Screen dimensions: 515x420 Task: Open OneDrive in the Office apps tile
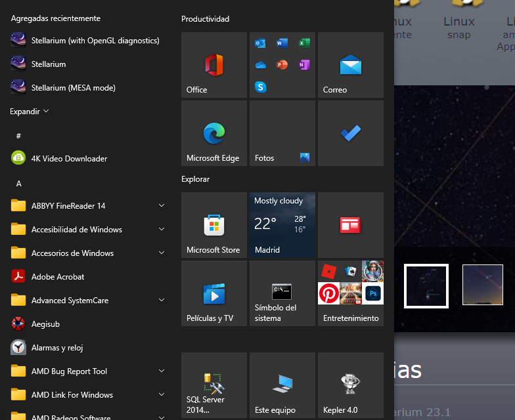260,65
